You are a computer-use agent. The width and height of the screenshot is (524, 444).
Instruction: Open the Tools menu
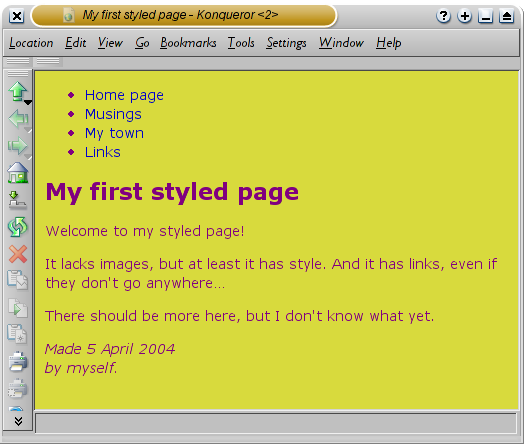pyautogui.click(x=241, y=43)
